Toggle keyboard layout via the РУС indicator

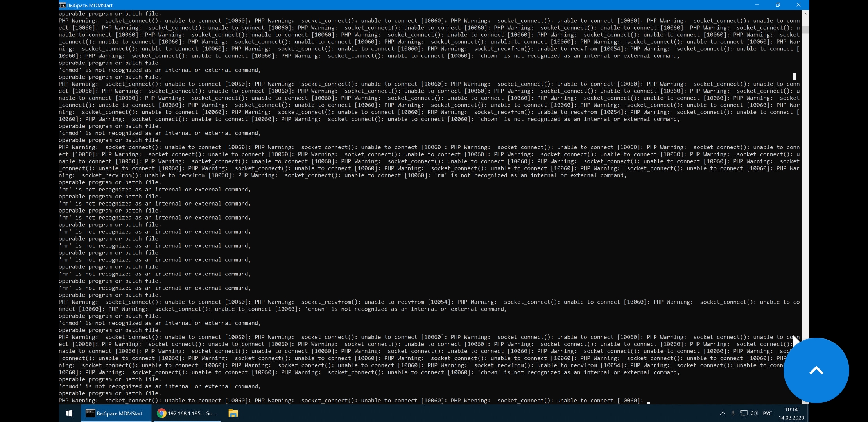pyautogui.click(x=768, y=413)
